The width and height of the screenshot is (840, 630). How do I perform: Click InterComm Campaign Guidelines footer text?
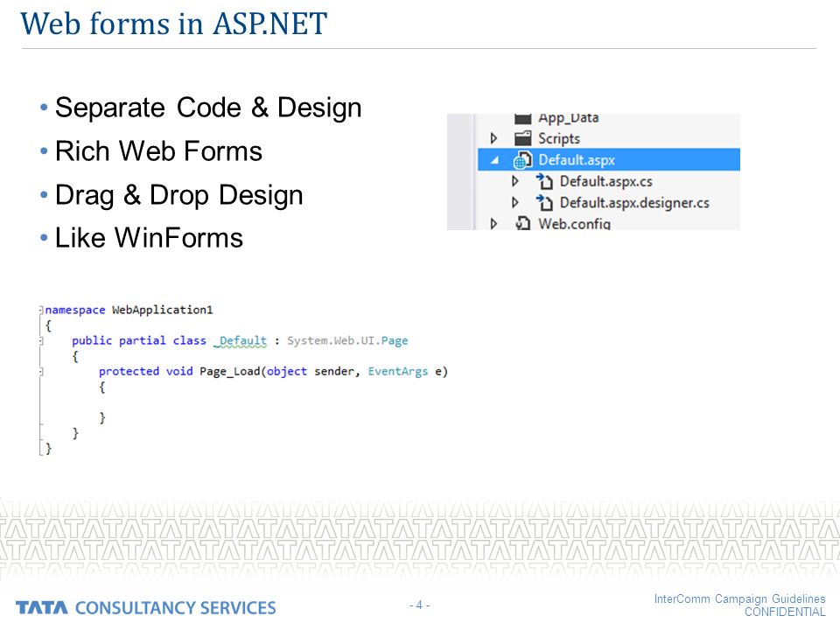pos(739,598)
